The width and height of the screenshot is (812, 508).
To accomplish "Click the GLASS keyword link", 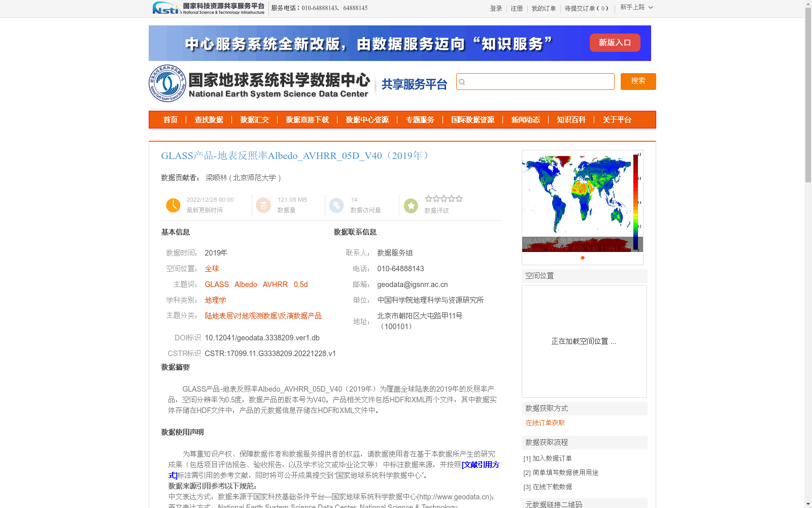I will pyautogui.click(x=217, y=284).
